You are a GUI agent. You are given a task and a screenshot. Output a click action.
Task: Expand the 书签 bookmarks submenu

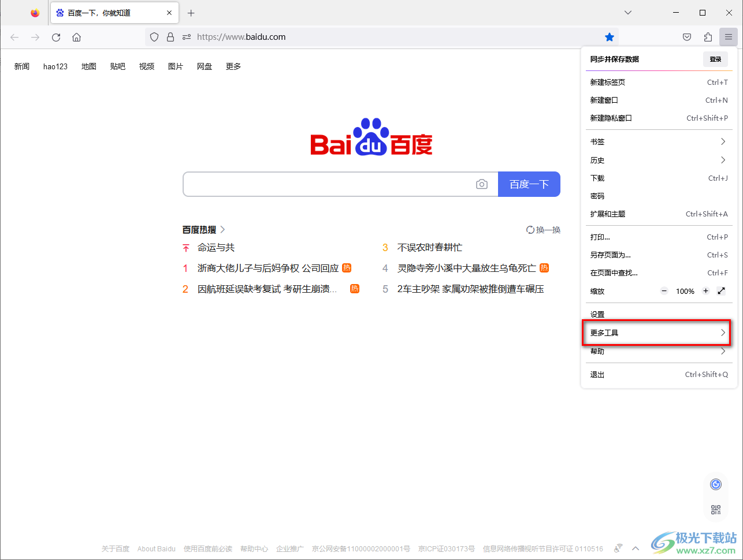[659, 141]
